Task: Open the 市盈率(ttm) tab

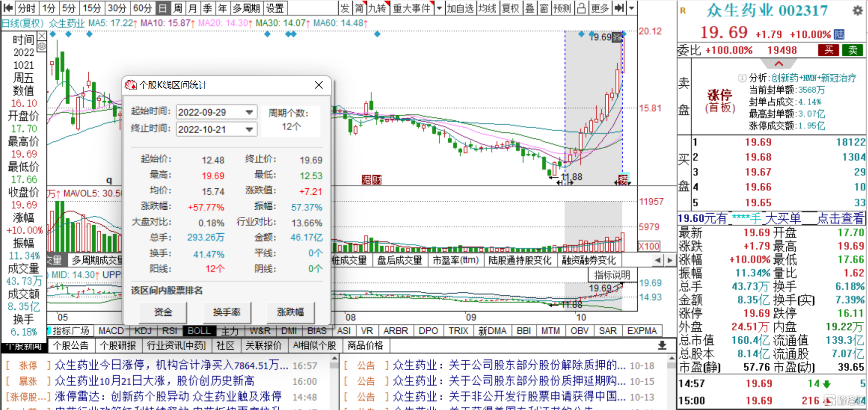Action: click(455, 260)
